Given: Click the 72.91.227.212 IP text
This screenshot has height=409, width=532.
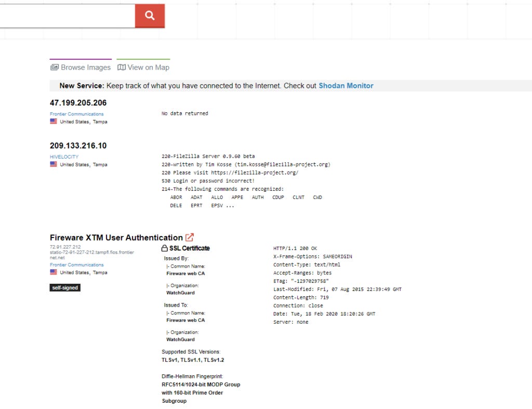Looking at the screenshot, I should (x=65, y=247).
